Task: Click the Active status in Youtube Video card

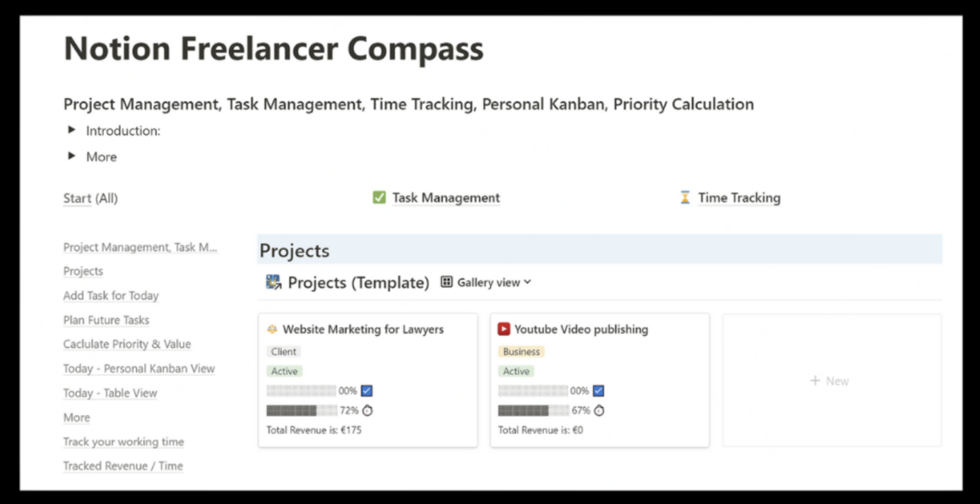Action: coord(516,371)
